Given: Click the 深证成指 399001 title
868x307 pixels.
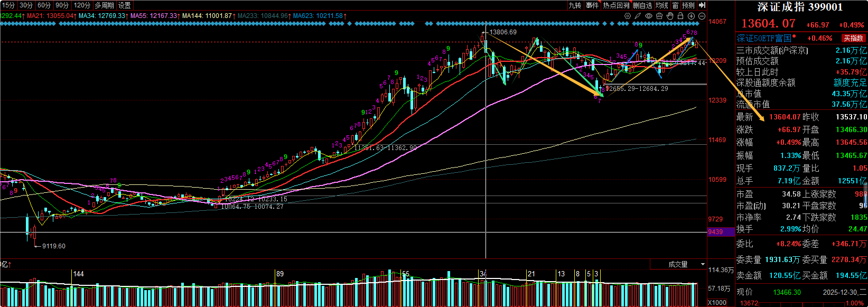Looking at the screenshot, I should coord(800,7).
